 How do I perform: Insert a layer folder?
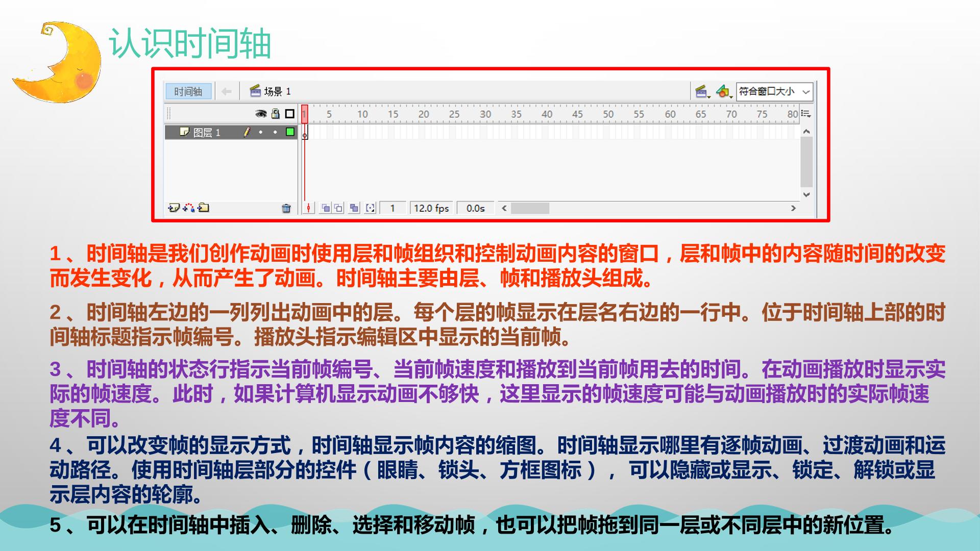pyautogui.click(x=204, y=208)
